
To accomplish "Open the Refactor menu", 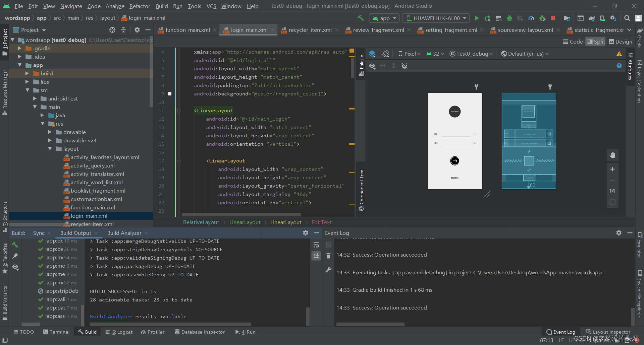I will coord(140,6).
